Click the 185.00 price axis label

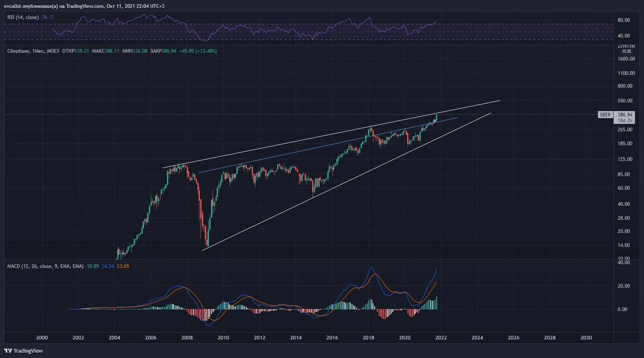625,144
